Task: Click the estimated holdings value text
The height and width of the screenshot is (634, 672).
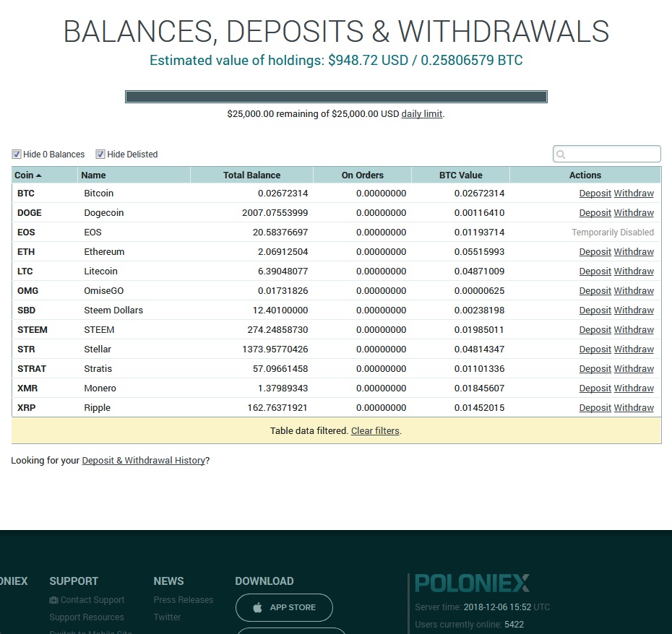Action: click(x=336, y=61)
